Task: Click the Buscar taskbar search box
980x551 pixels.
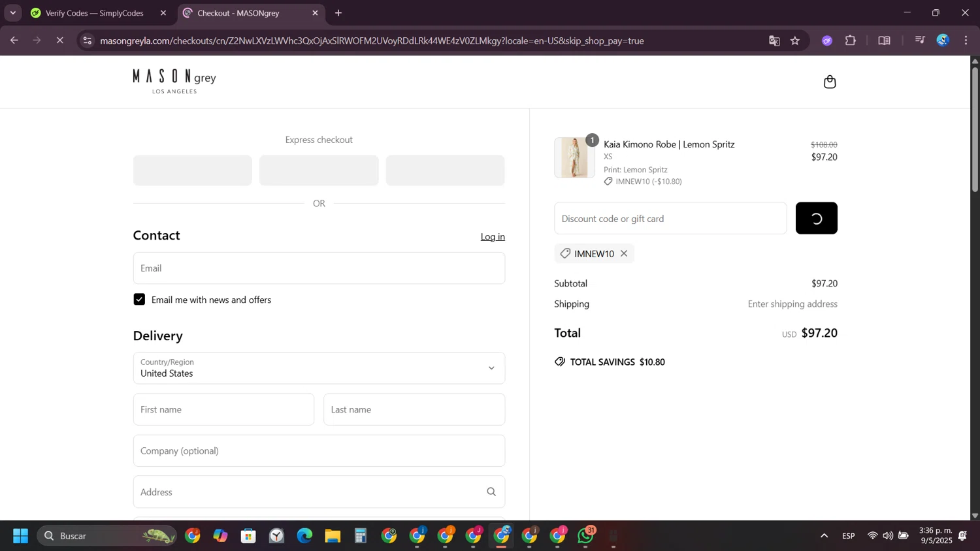Action: 106,536
